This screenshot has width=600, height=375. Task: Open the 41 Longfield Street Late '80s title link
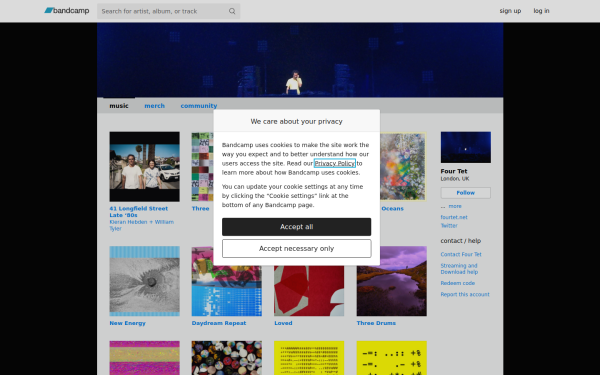click(139, 212)
